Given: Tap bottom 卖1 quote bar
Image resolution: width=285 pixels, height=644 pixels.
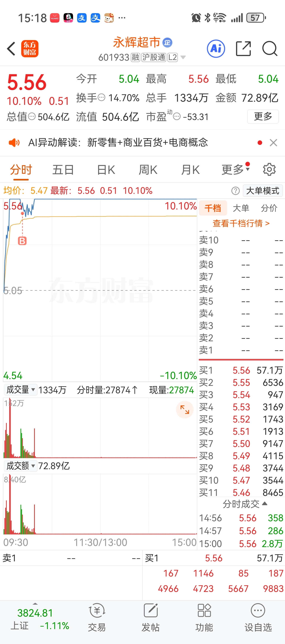Looking at the screenshot, I should (x=71, y=558).
